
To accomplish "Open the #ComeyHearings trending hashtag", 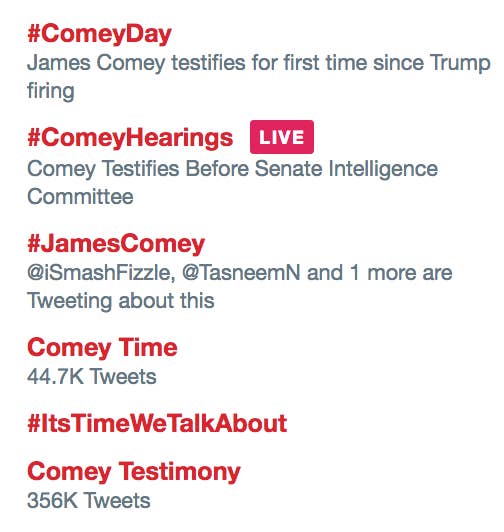I will click(130, 138).
